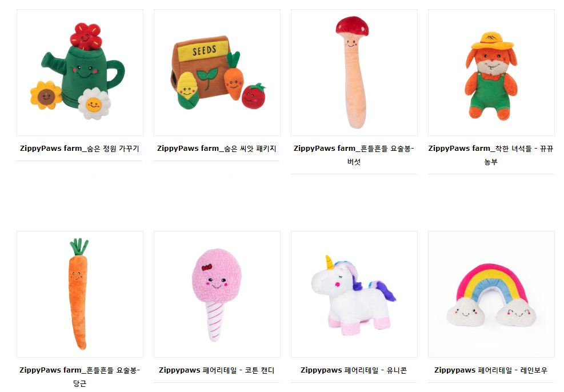564x392 pixels.
Task: Click the yellow SEEDS label on the packet
Action: click(203, 50)
